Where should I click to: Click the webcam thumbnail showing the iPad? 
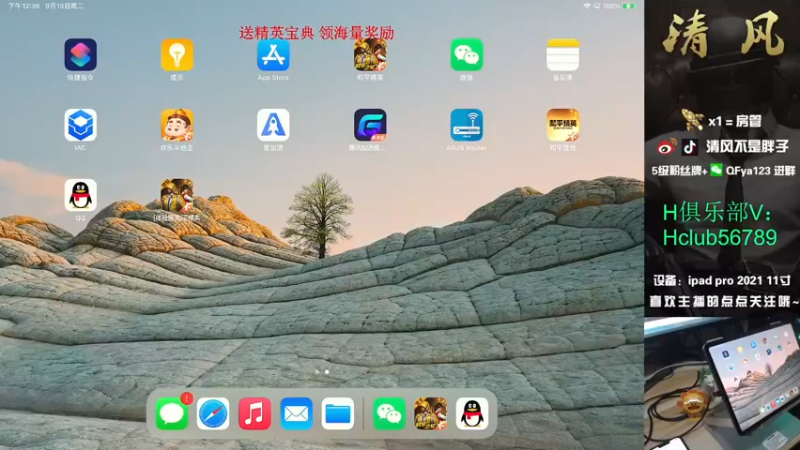coord(722,384)
